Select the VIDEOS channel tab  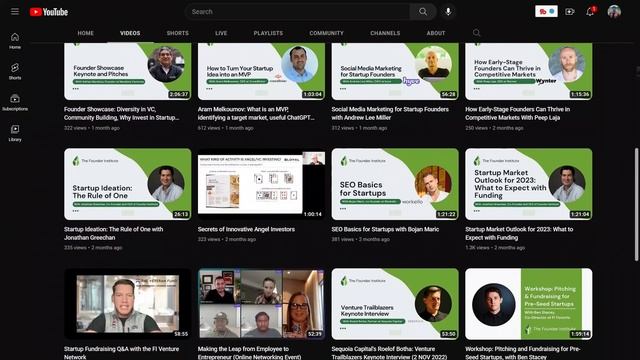coord(130,33)
